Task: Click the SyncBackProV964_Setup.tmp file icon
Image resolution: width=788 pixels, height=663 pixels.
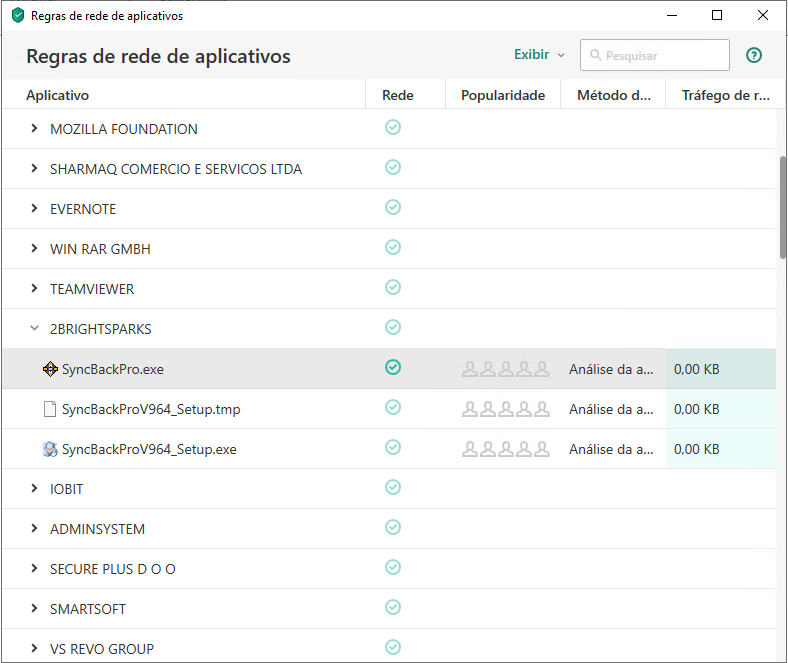Action: pos(50,409)
